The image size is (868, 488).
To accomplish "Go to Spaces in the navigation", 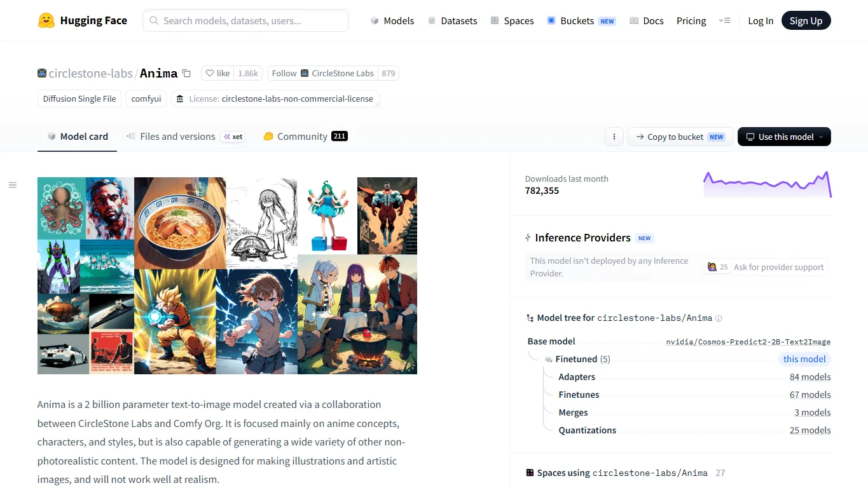I will (x=512, y=20).
